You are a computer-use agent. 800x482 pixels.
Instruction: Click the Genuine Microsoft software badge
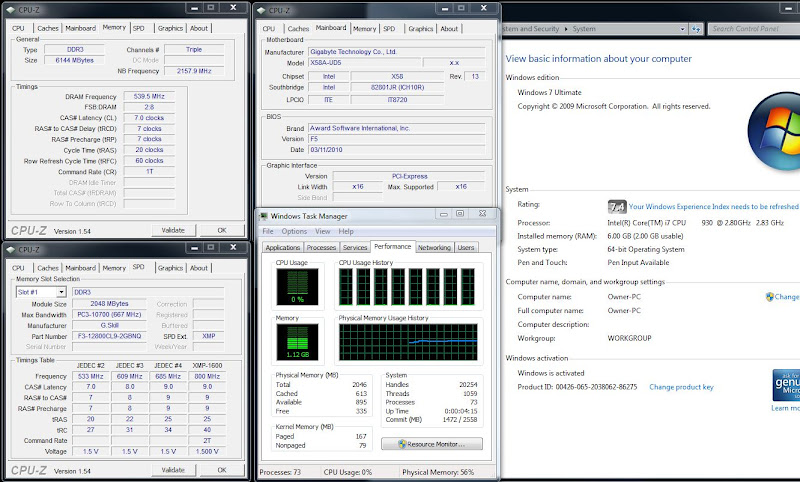point(785,386)
